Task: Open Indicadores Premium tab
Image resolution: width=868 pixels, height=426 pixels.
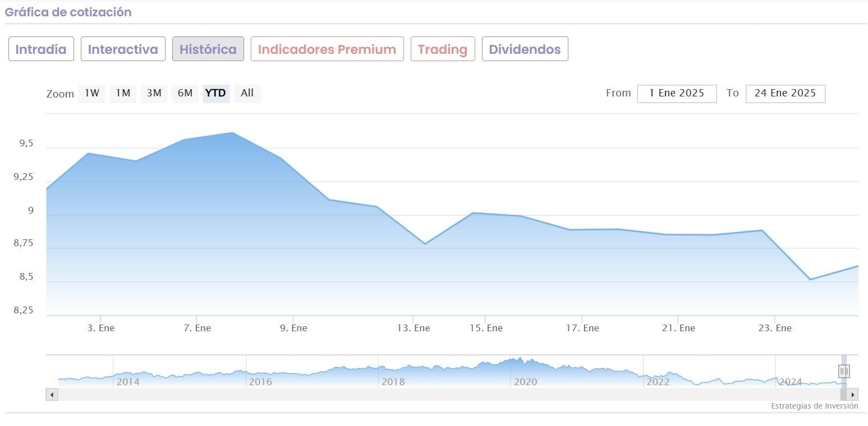Action: click(x=327, y=49)
